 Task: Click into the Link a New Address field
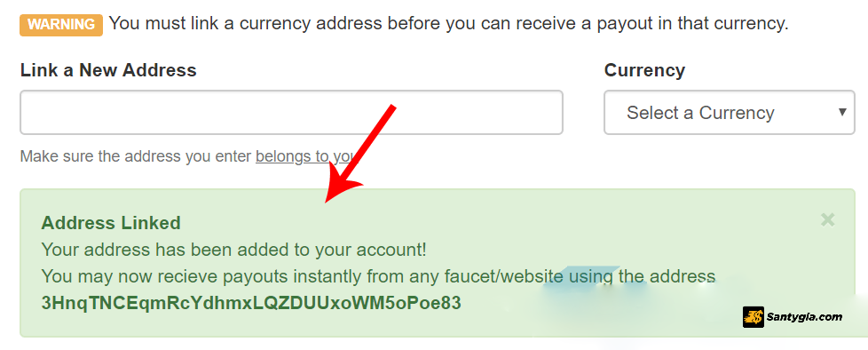(291, 113)
